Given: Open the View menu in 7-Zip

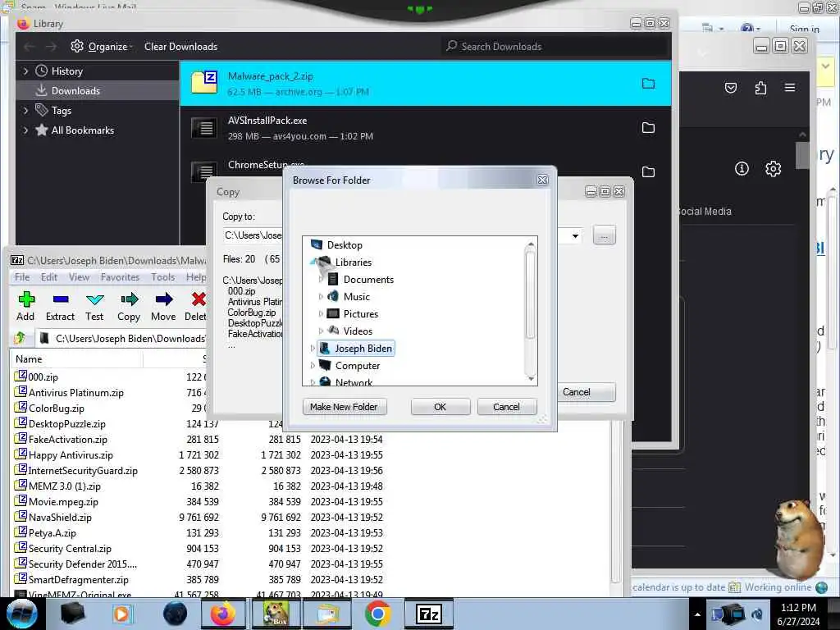Looking at the screenshot, I should pyautogui.click(x=79, y=277).
